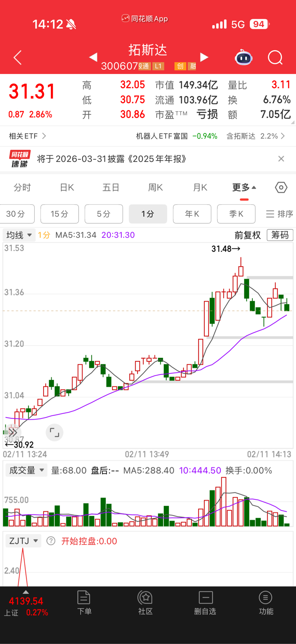Open the 成交量 indicator dropdown
296x644 pixels.
(26, 470)
